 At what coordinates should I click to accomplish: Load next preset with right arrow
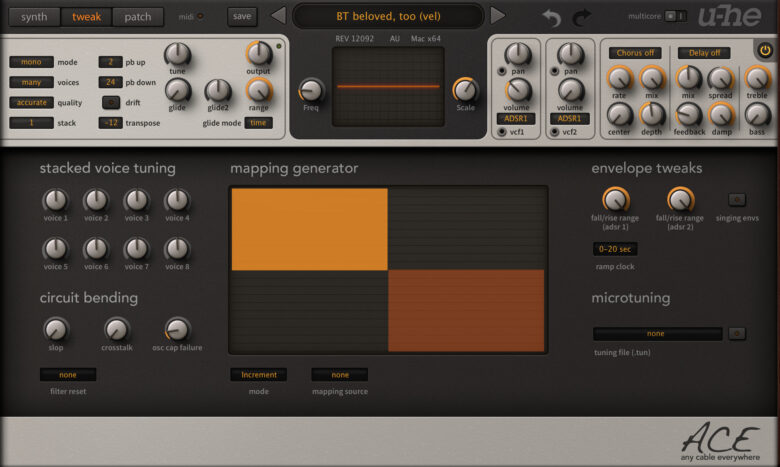tap(497, 16)
